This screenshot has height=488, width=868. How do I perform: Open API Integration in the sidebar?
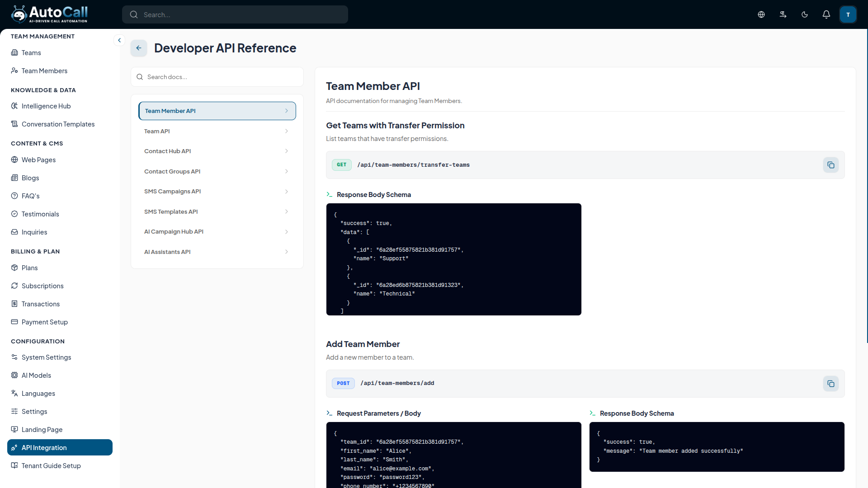coord(60,448)
